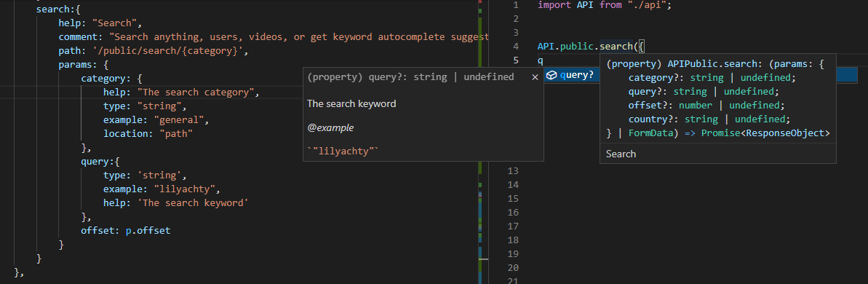The width and height of the screenshot is (868, 284).
Task: Click line number 16 in right editor
Action: 513,212
